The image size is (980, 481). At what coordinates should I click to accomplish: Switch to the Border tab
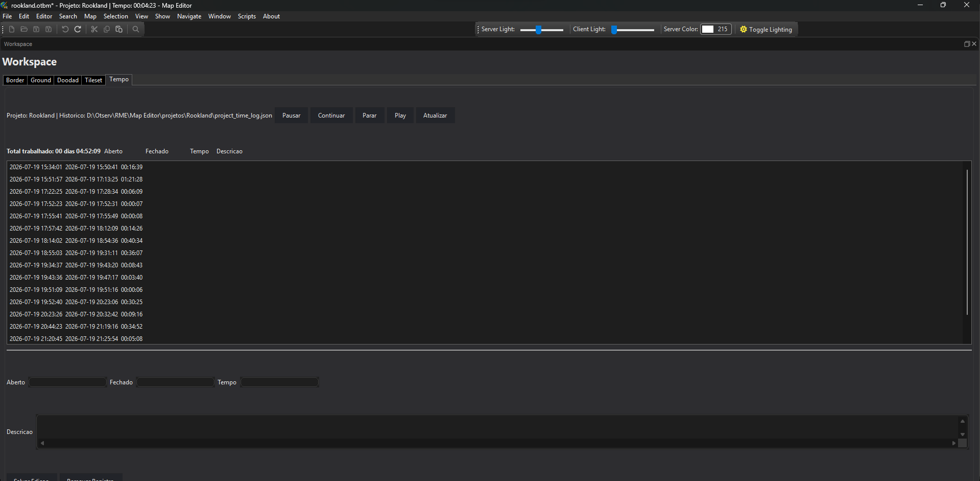coord(15,80)
